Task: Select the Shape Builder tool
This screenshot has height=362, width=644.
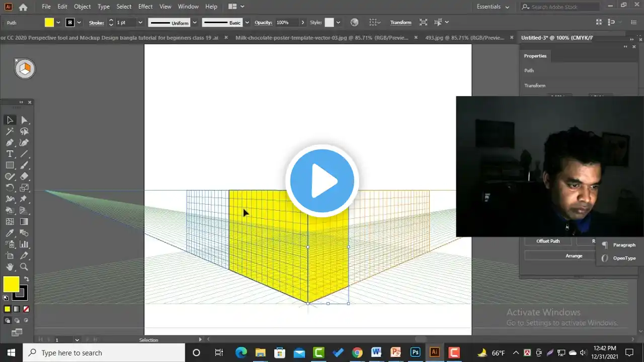Action: pyautogui.click(x=10, y=211)
